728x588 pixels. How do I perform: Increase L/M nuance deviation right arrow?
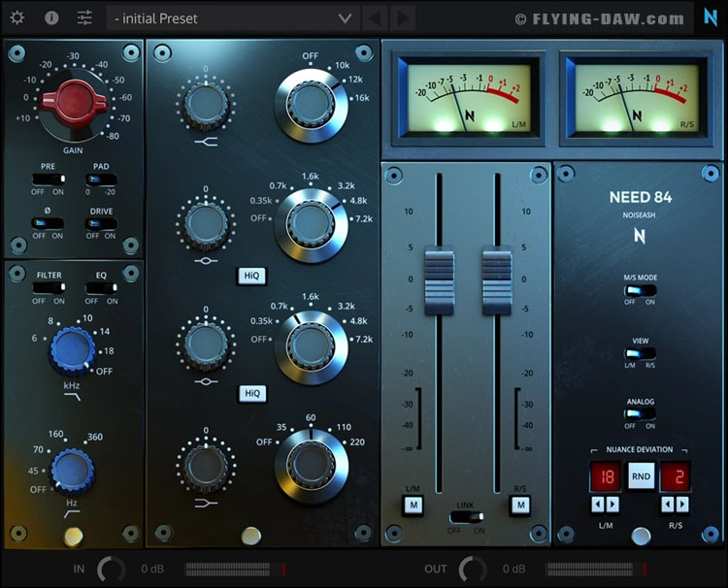click(612, 504)
